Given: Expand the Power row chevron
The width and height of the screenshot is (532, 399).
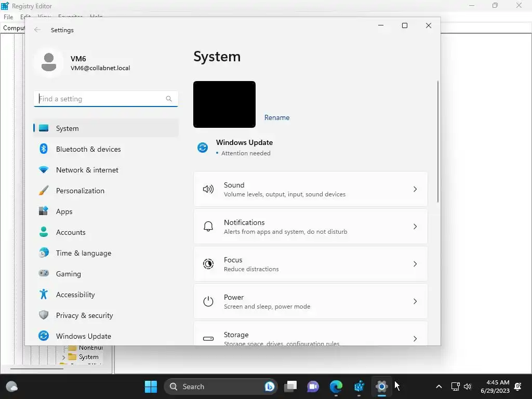Looking at the screenshot, I should pos(415,301).
